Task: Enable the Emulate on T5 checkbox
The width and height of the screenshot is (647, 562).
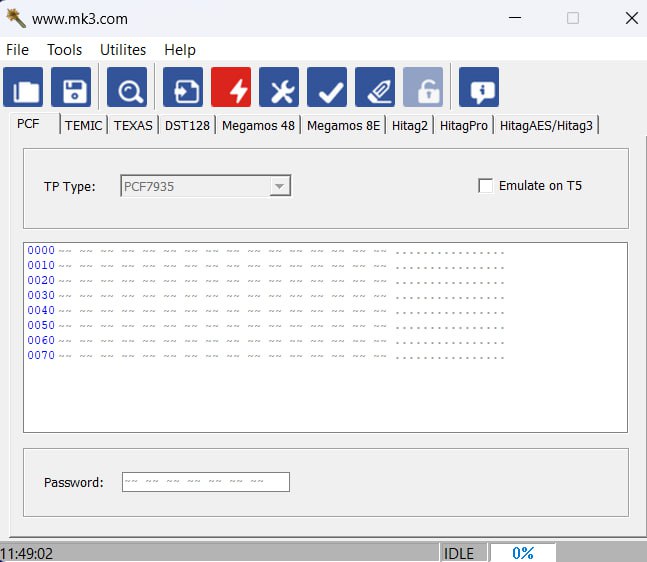Action: [x=486, y=186]
